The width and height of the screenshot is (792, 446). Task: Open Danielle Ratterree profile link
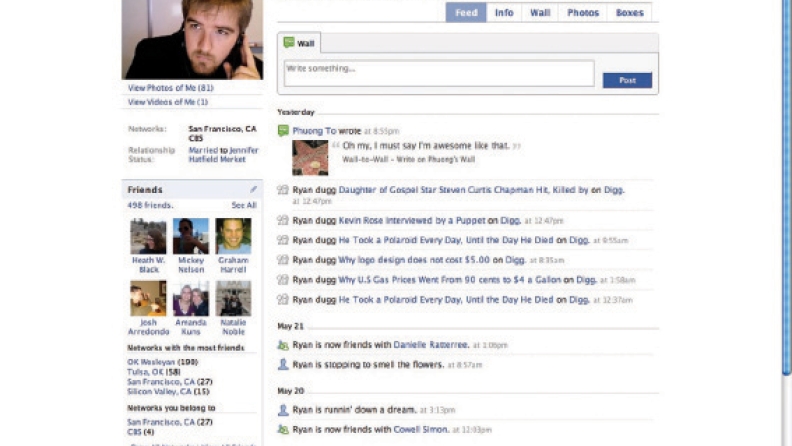[x=431, y=345]
